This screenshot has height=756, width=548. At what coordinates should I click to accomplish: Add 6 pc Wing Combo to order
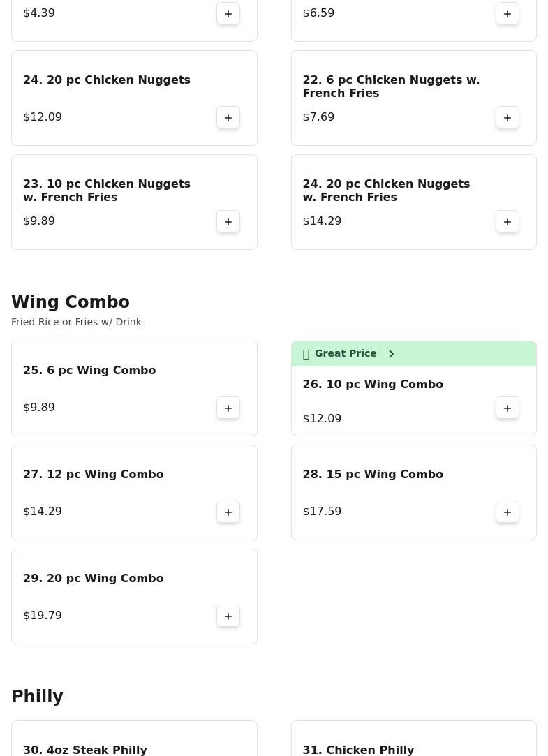pyautogui.click(x=228, y=408)
